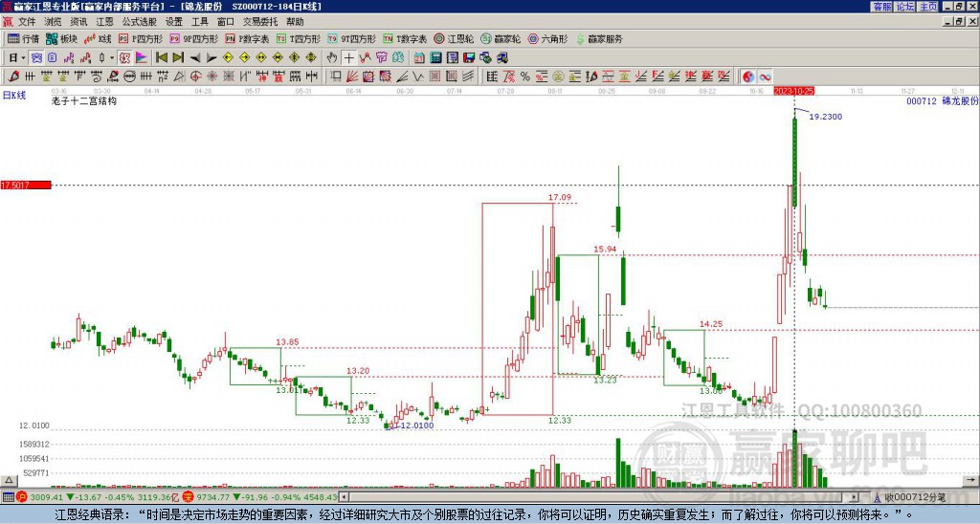Toggle the 权 adjusted-price button
Image resolution: width=980 pixels, height=524 pixels.
125,58
